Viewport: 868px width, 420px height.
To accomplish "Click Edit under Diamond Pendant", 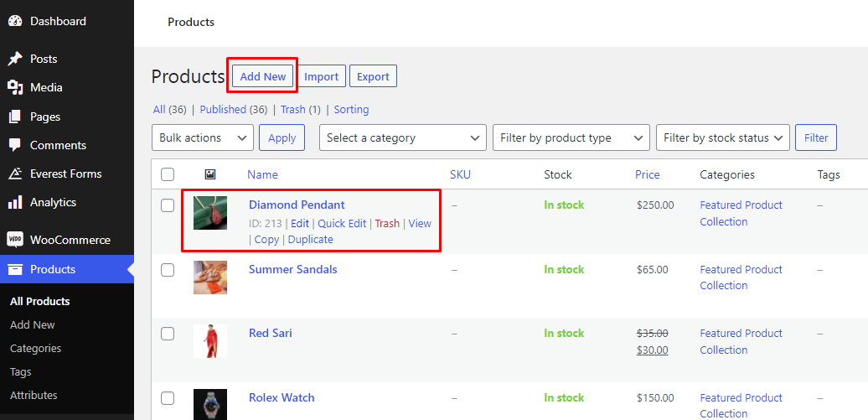I will (299, 223).
